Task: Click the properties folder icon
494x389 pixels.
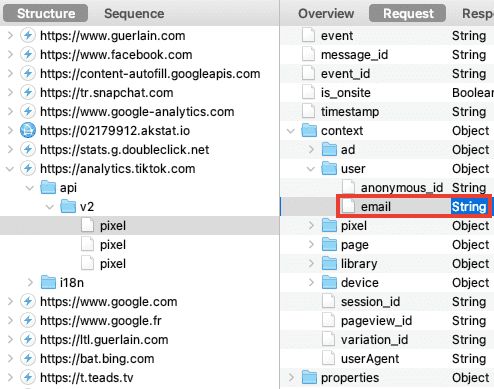Action: click(309, 377)
